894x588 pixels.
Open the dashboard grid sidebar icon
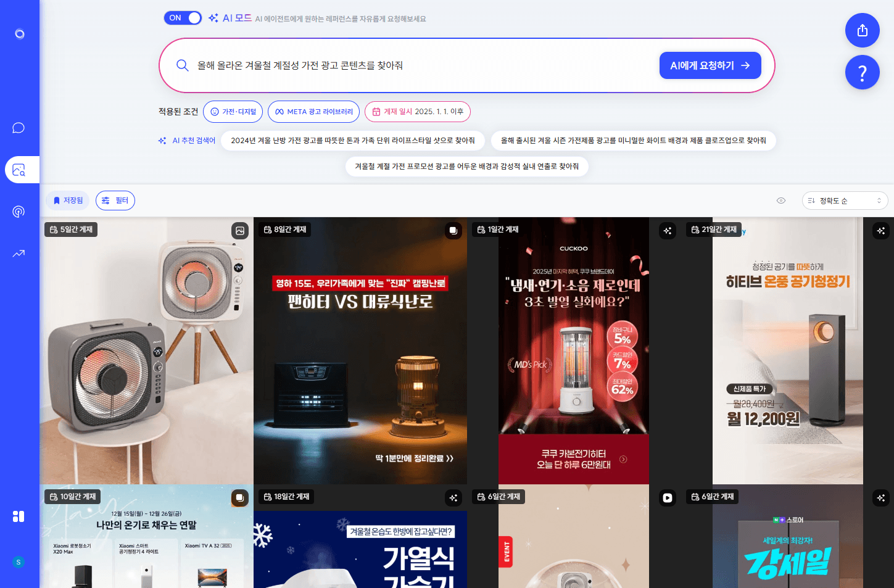point(19,516)
